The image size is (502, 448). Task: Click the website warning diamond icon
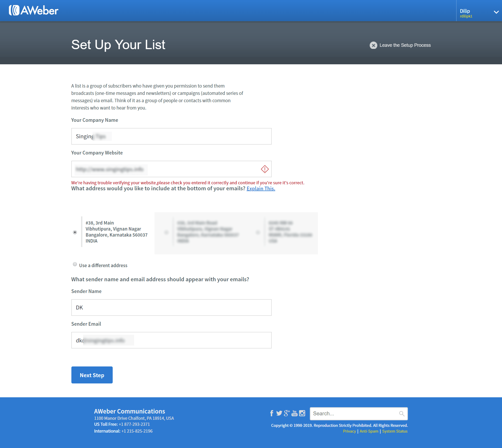[265, 169]
